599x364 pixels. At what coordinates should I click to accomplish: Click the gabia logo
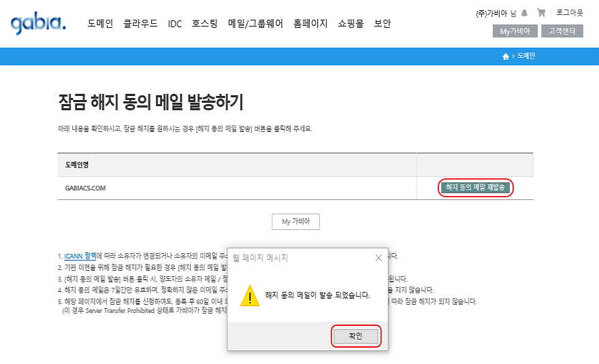(x=38, y=24)
